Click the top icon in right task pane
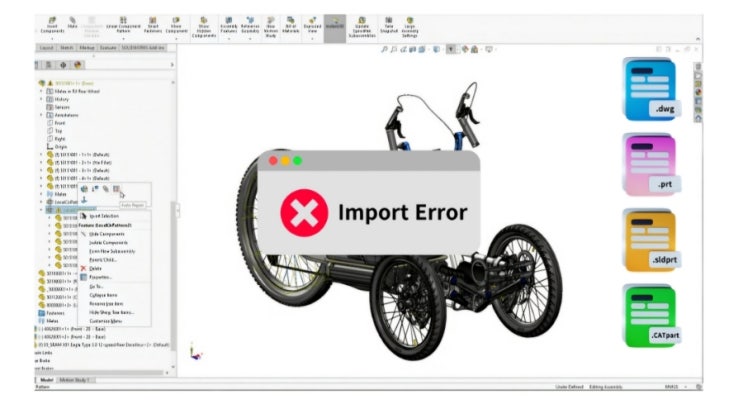The width and height of the screenshot is (743, 404). point(698,67)
